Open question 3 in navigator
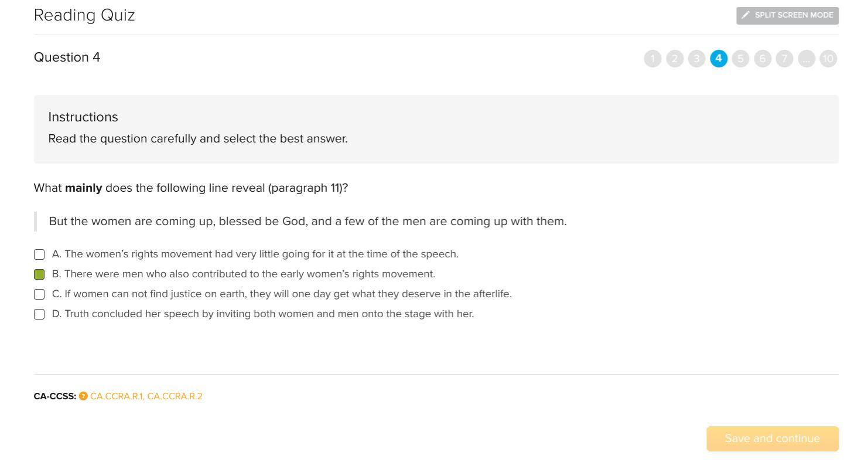This screenshot has width=868, height=462. pos(696,59)
